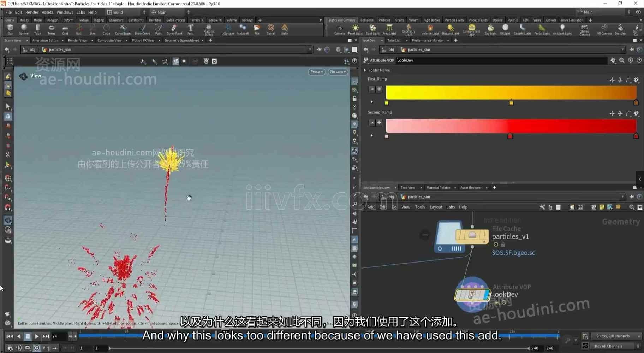Add a Sky Light from shelf

490,30
